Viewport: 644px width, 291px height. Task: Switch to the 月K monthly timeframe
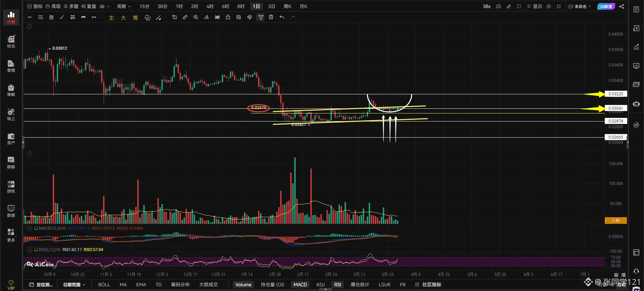(303, 6)
